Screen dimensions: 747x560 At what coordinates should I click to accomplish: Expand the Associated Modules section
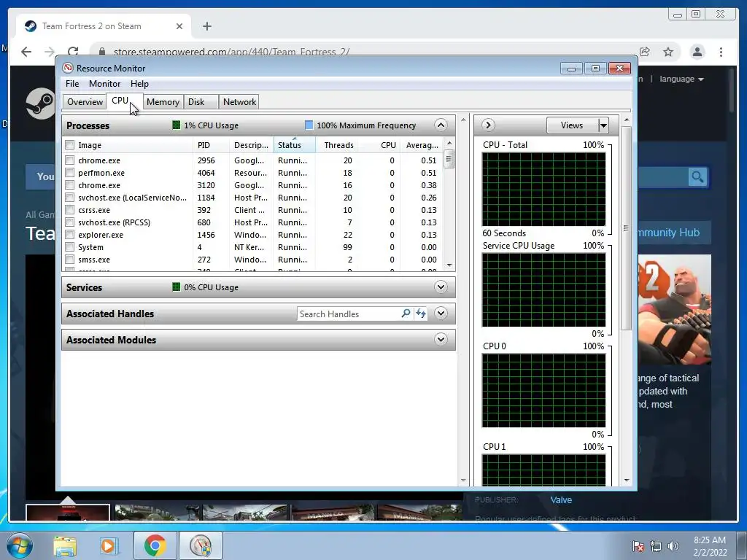(441, 340)
